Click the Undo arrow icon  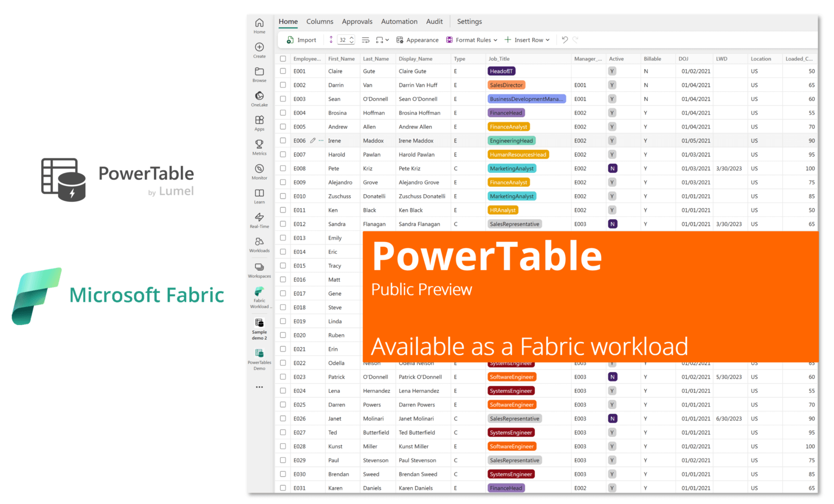click(x=564, y=40)
